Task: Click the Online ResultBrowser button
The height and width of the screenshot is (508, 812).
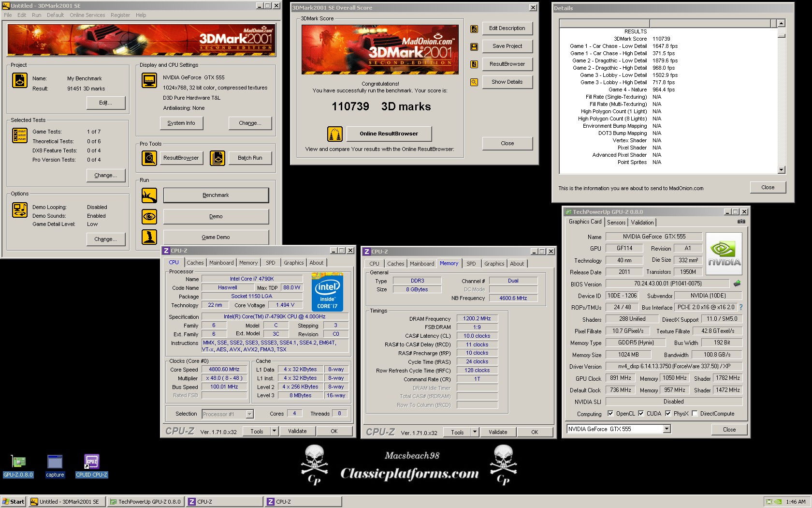Action: pyautogui.click(x=389, y=134)
